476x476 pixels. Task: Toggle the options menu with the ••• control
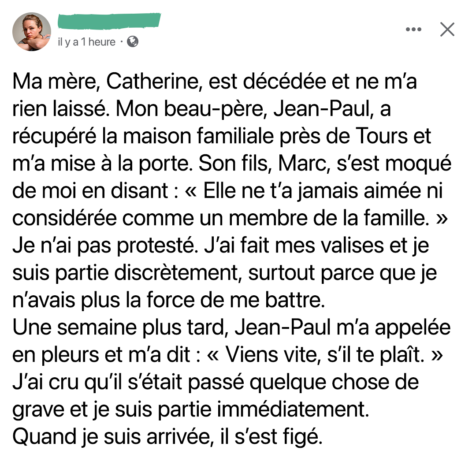(x=413, y=29)
